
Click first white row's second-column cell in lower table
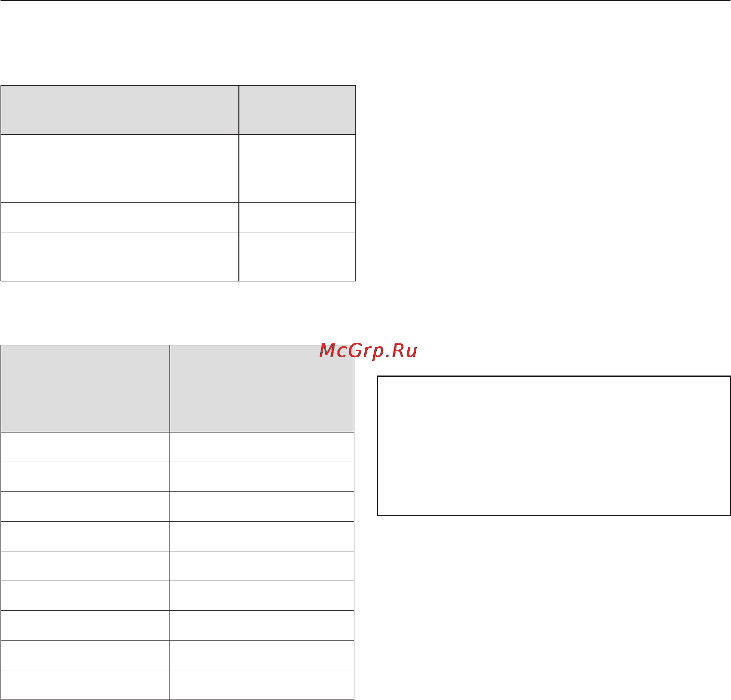(262, 447)
